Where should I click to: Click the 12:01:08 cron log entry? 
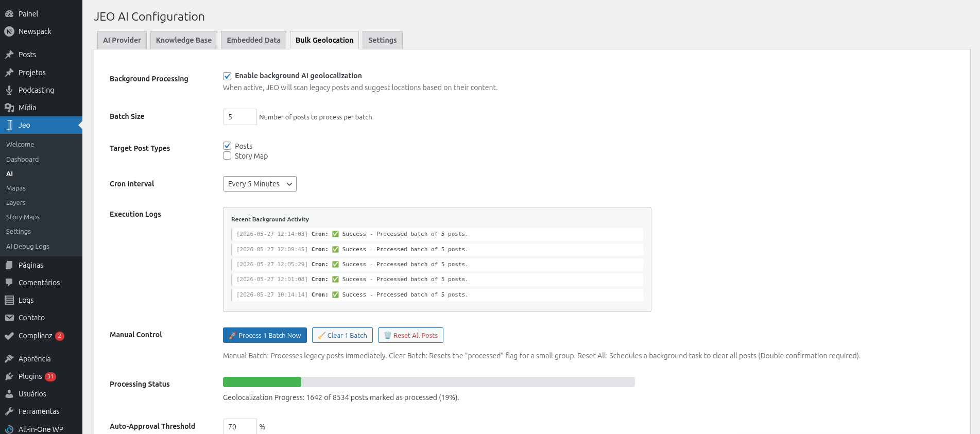pyautogui.click(x=437, y=280)
